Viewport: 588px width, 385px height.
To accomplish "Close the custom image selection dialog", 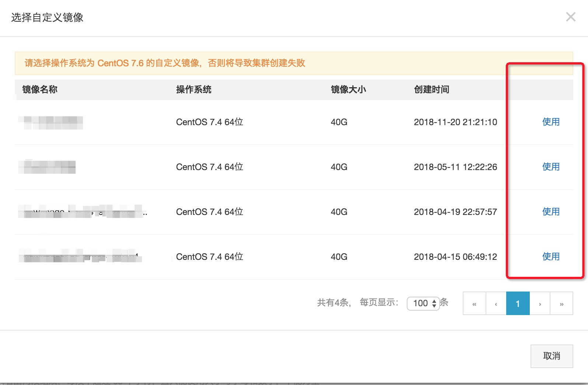I will [x=571, y=17].
